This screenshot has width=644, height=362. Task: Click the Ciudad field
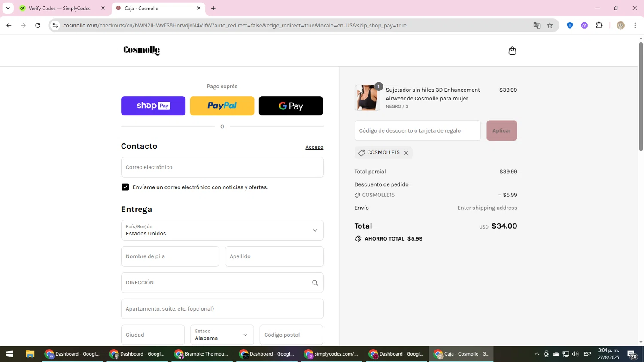(153, 335)
